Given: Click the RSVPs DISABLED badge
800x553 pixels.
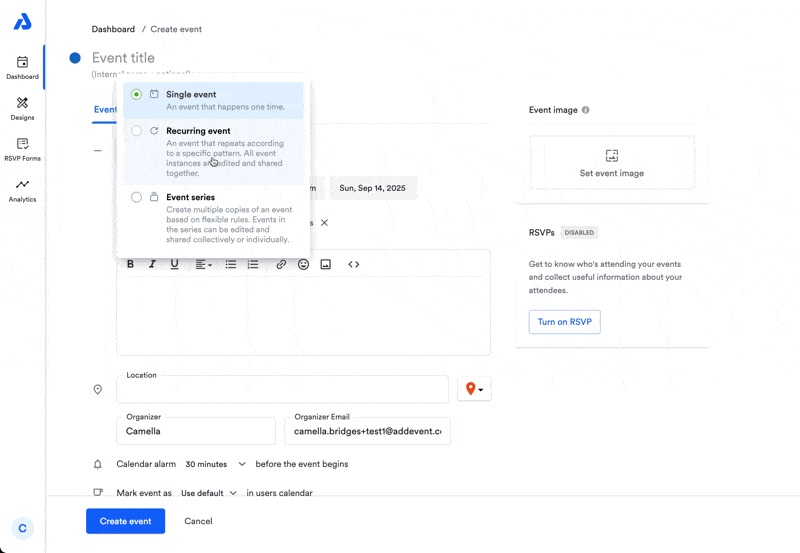Looking at the screenshot, I should click(579, 233).
